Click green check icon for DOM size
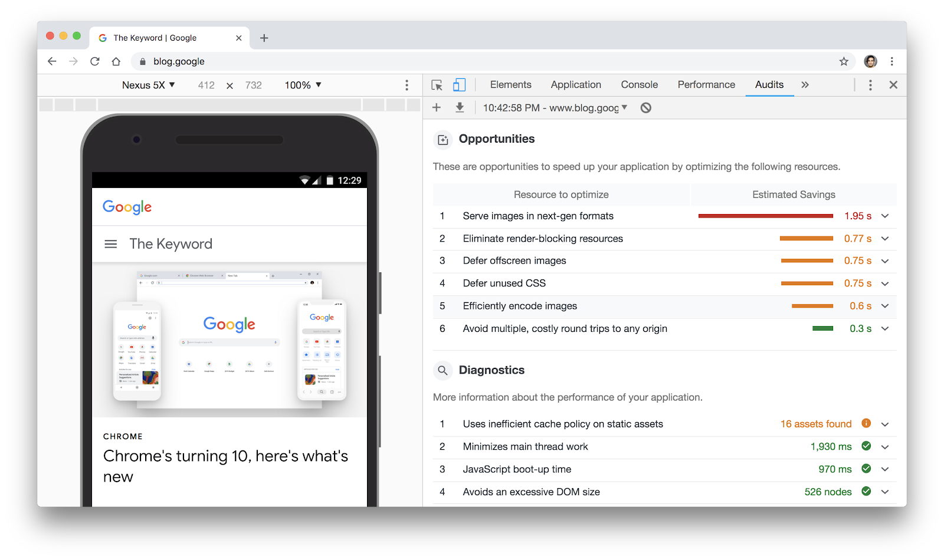The height and width of the screenshot is (560, 944). pyautogui.click(x=866, y=491)
